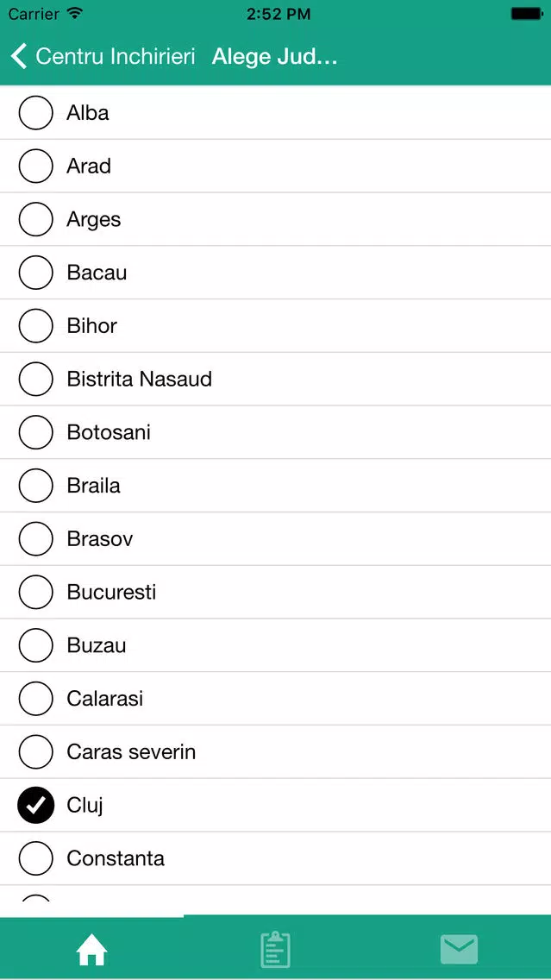
Task: Choose Arges county option
Action: tap(276, 219)
